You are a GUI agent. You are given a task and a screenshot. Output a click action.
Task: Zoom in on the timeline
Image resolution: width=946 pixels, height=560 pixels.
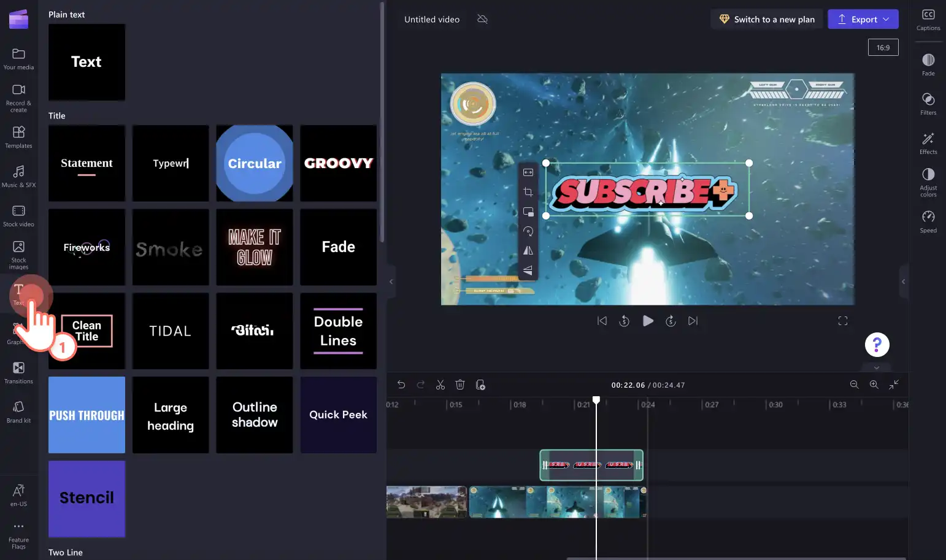[874, 385]
